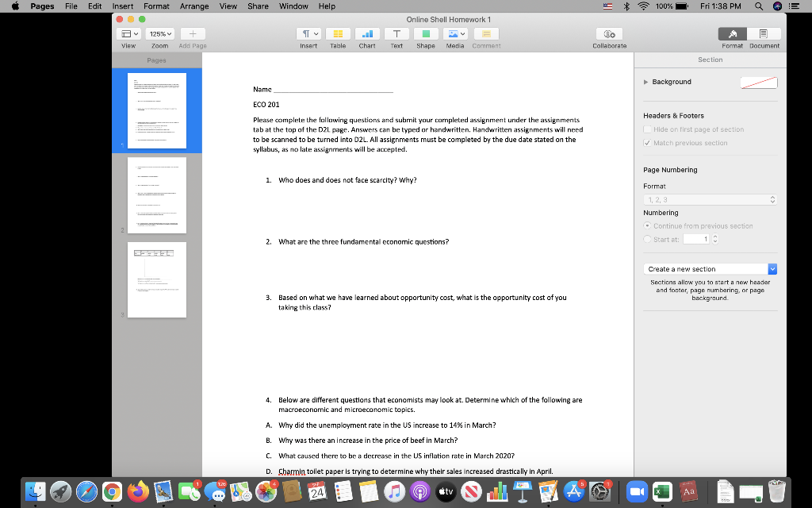Open the Share menu

point(258,6)
